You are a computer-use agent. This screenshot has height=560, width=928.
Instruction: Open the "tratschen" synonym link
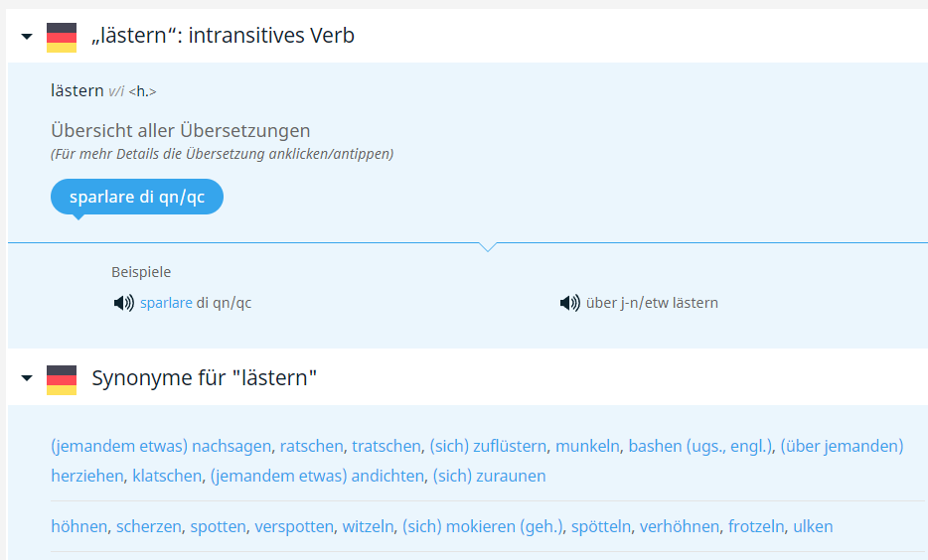[x=387, y=446]
